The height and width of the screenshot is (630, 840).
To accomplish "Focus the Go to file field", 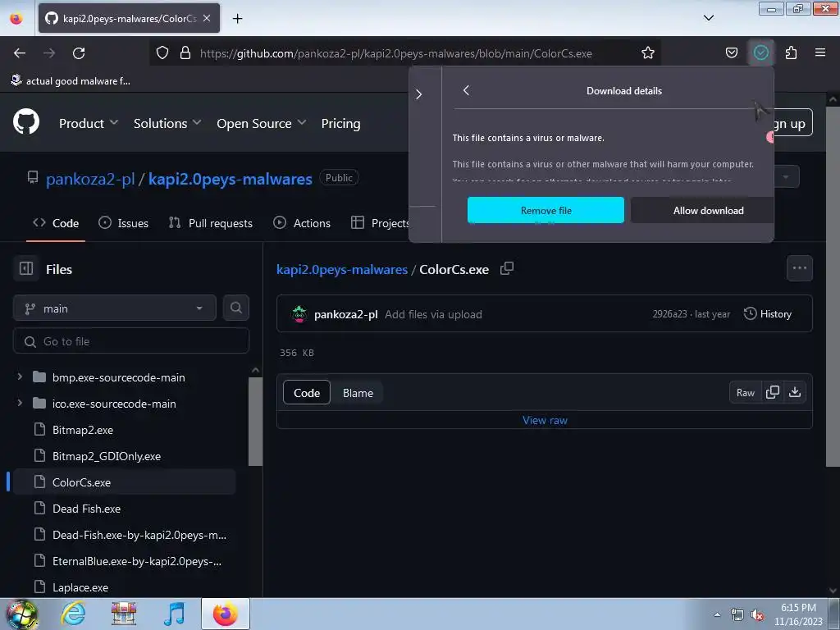I will [x=131, y=341].
